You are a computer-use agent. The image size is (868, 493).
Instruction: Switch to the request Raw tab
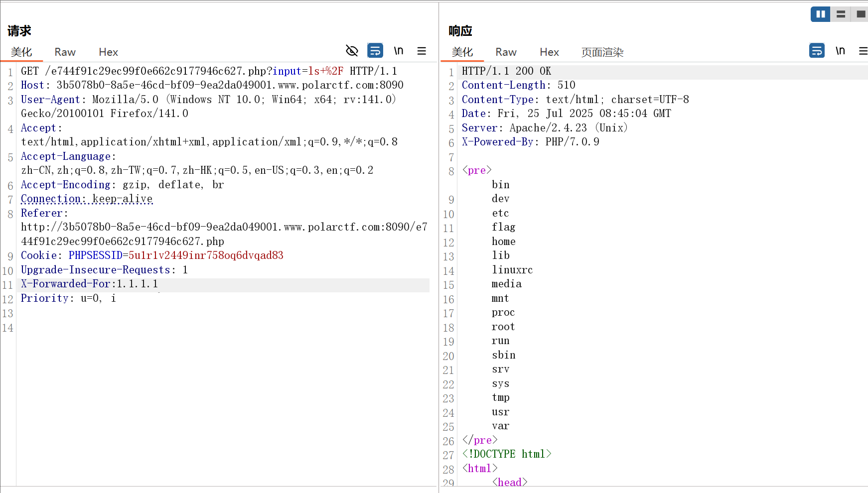[65, 52]
